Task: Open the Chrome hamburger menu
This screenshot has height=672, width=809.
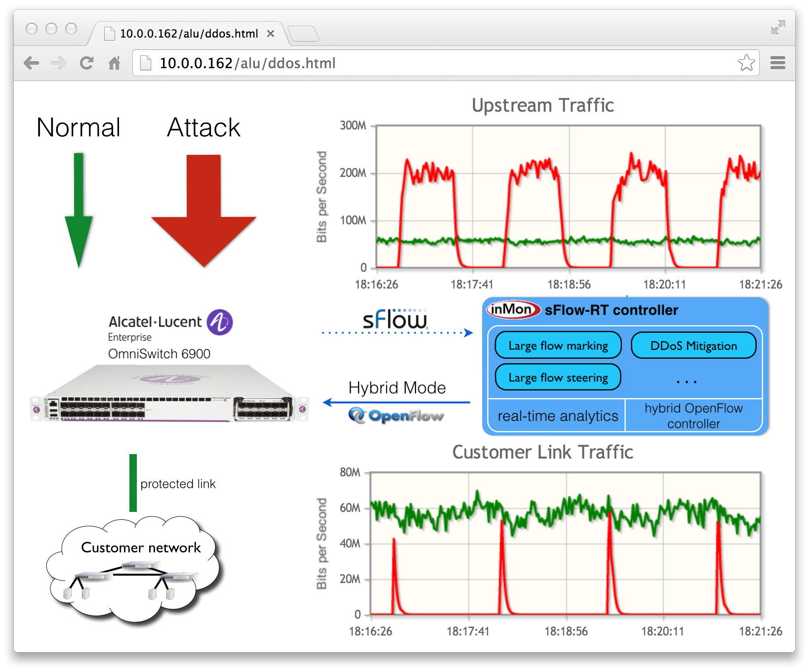Action: (x=777, y=63)
